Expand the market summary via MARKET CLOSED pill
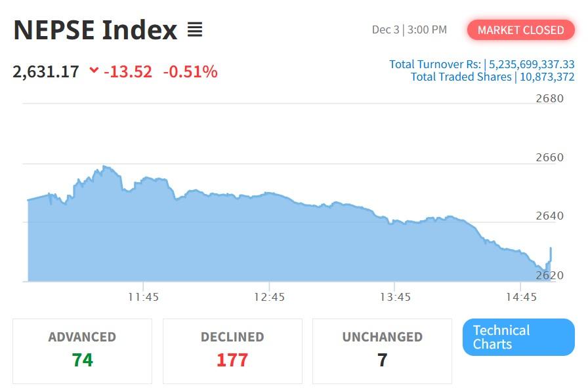Screen dimensions: 588x388 click(x=520, y=30)
